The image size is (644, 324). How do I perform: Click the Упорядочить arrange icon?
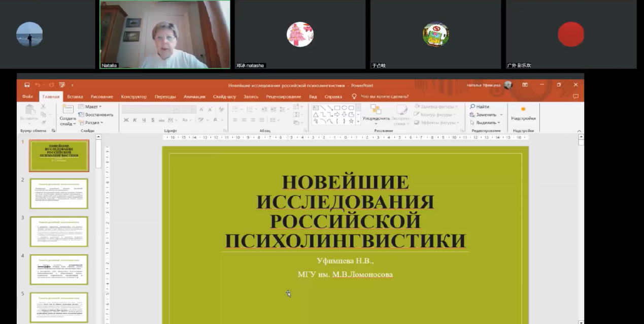(376, 110)
